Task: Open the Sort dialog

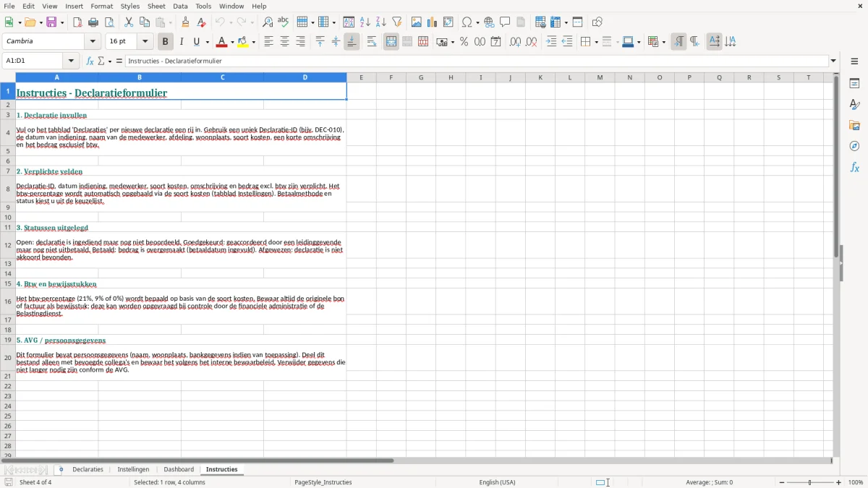Action: [349, 22]
